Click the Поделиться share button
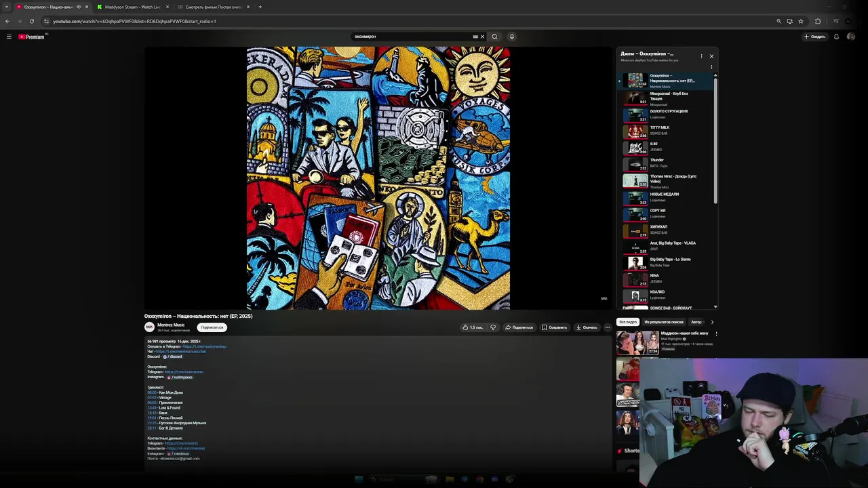 click(519, 327)
